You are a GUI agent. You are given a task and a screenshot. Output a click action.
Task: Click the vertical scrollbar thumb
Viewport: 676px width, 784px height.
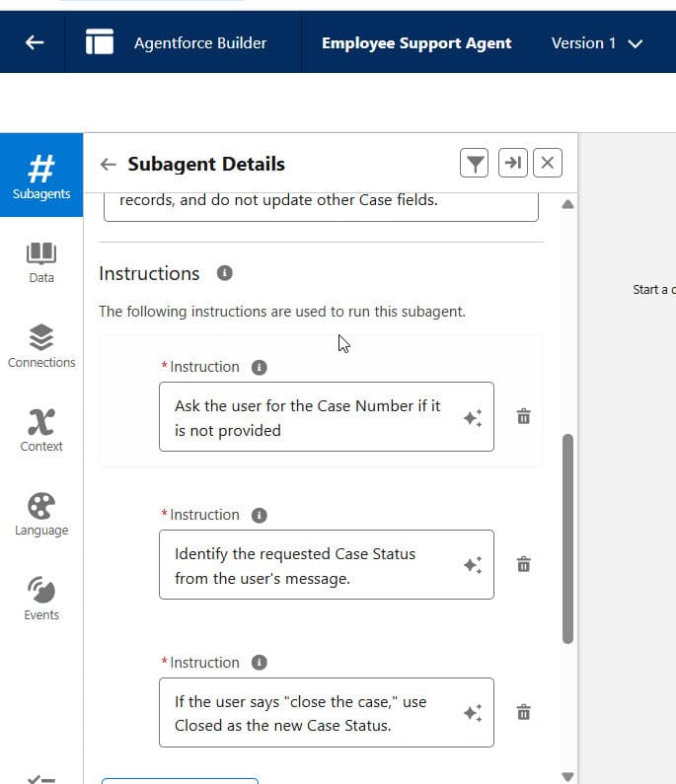pyautogui.click(x=567, y=539)
